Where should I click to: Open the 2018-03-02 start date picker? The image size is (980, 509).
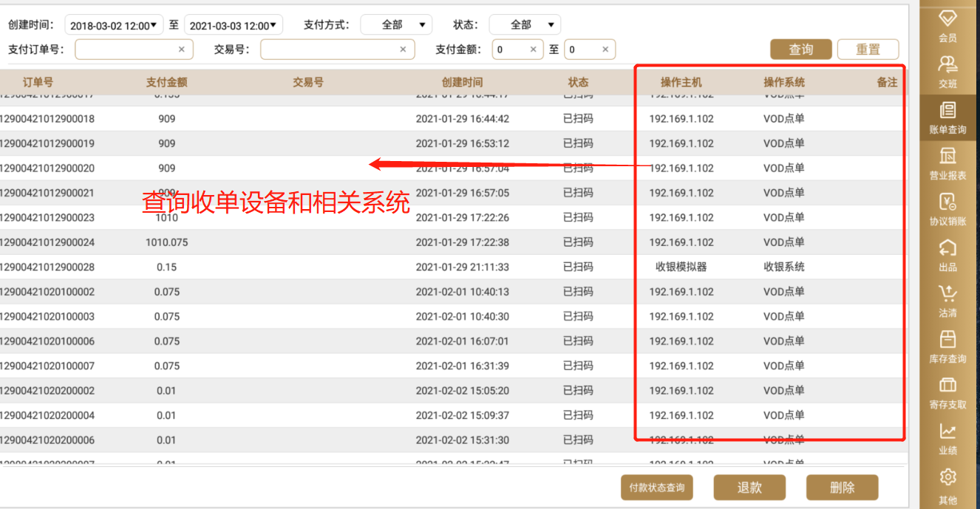(114, 25)
